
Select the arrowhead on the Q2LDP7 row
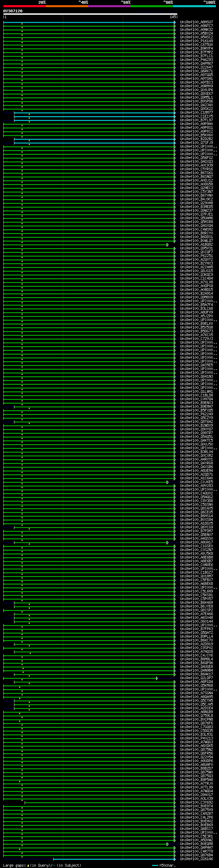tap(157, 678)
